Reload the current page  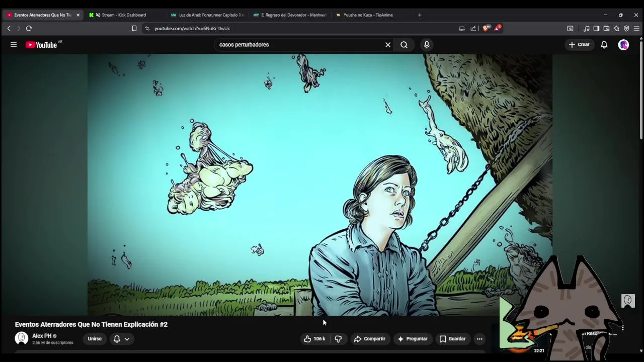(x=29, y=29)
